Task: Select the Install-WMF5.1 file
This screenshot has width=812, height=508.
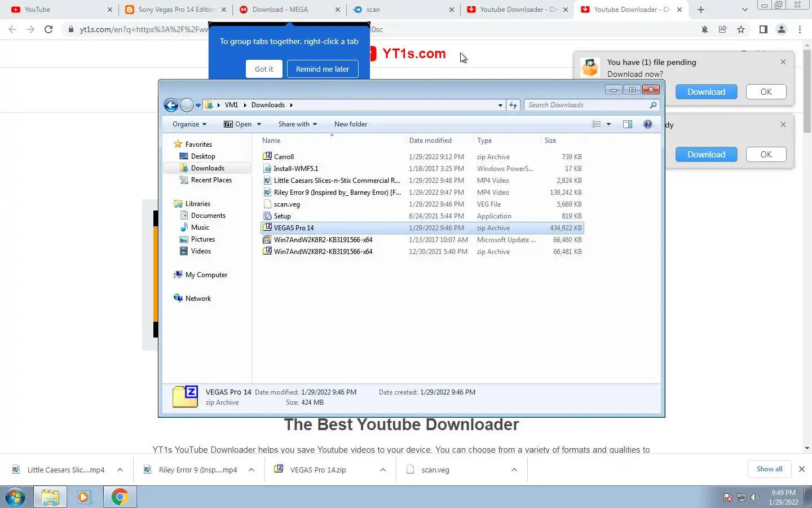Action: coord(422,169)
